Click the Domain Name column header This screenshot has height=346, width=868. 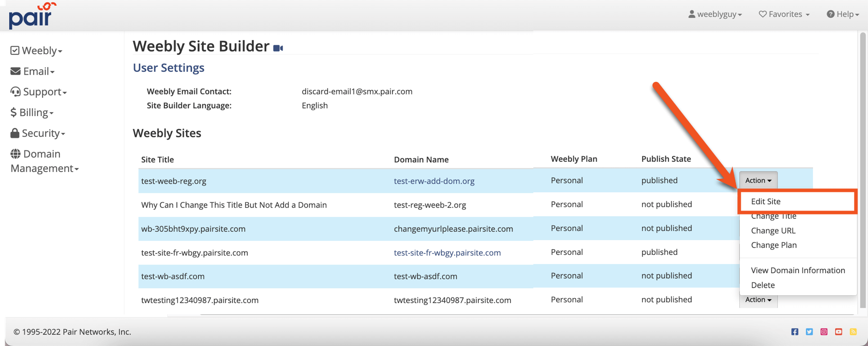pyautogui.click(x=421, y=160)
